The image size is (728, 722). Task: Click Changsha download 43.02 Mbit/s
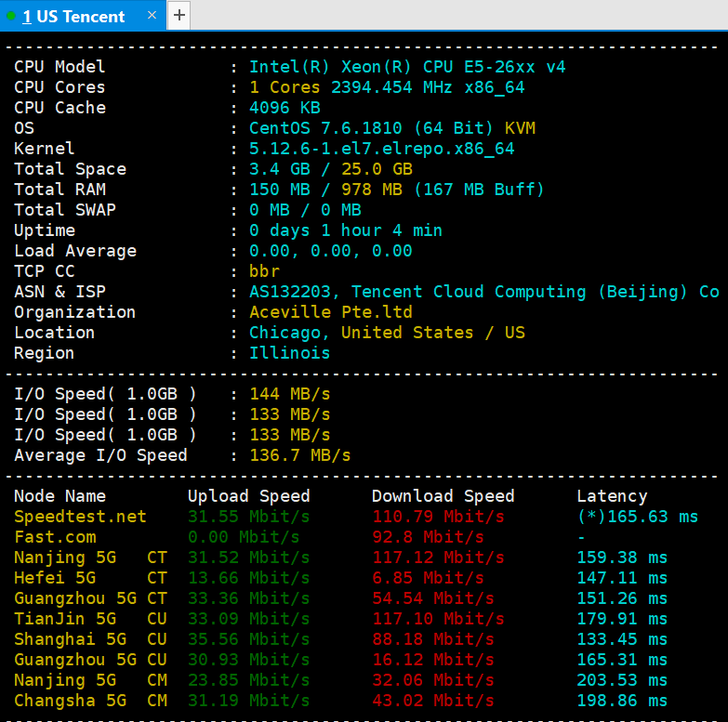coord(433,701)
